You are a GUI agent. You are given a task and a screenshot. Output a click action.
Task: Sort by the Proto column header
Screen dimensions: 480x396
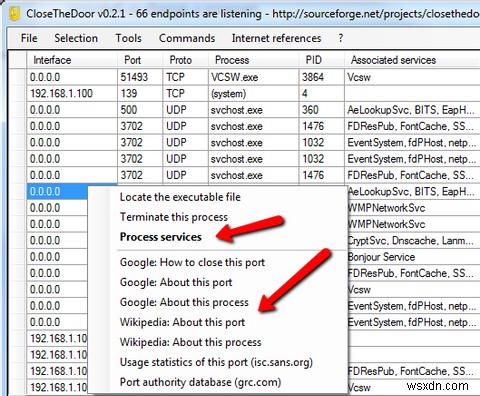point(186,60)
